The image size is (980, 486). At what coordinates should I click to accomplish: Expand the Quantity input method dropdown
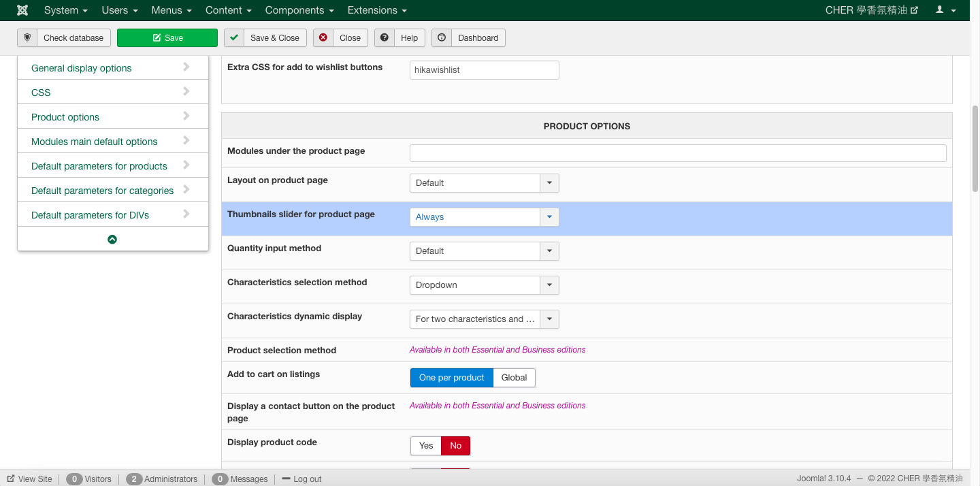[484, 251]
